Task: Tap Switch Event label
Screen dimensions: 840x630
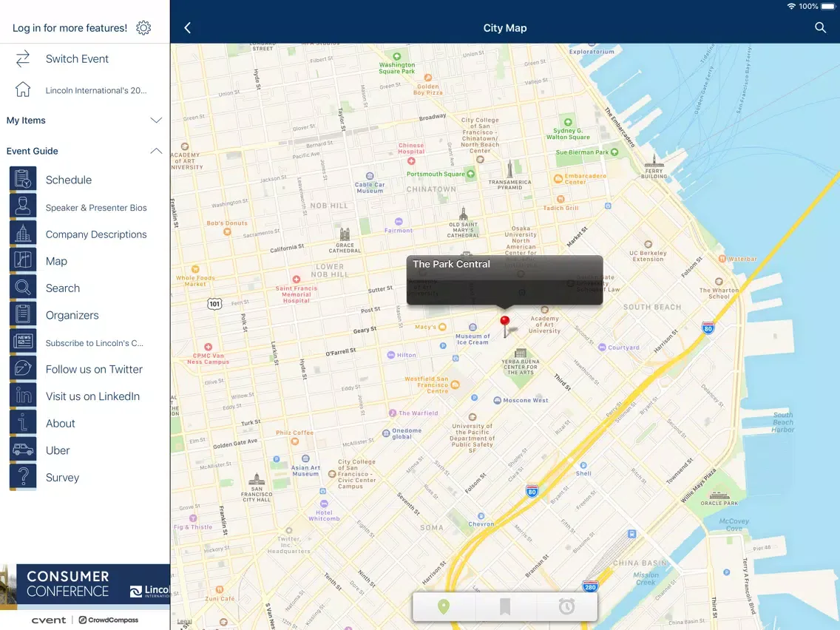Action: [77, 59]
